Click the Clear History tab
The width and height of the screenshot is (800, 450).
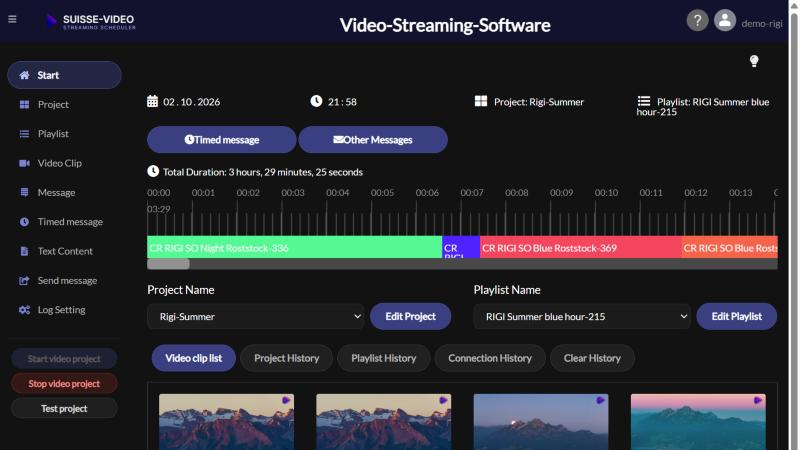point(592,358)
